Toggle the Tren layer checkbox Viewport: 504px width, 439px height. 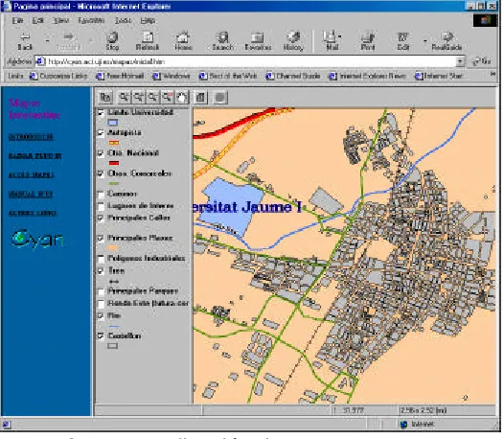(101, 271)
